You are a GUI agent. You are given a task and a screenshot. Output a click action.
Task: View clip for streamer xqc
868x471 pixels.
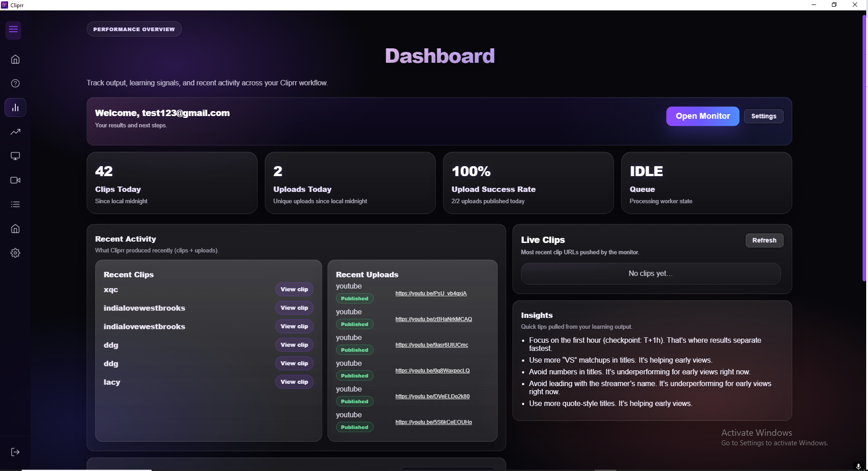coord(294,289)
